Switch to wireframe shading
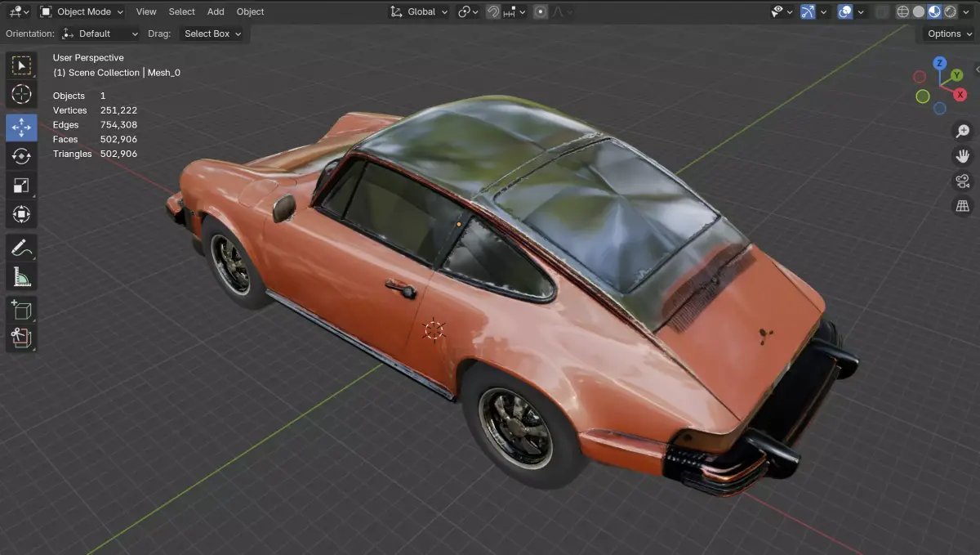The height and width of the screenshot is (555, 980). [x=903, y=11]
